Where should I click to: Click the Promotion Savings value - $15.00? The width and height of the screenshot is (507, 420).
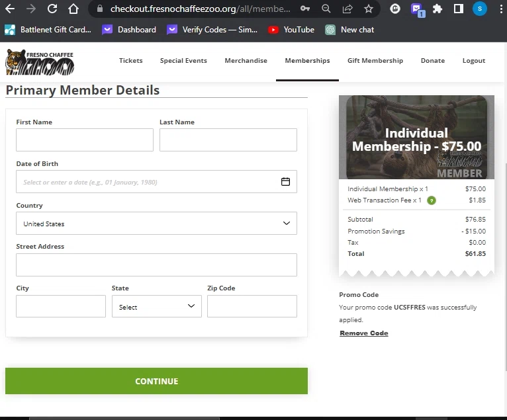click(473, 231)
